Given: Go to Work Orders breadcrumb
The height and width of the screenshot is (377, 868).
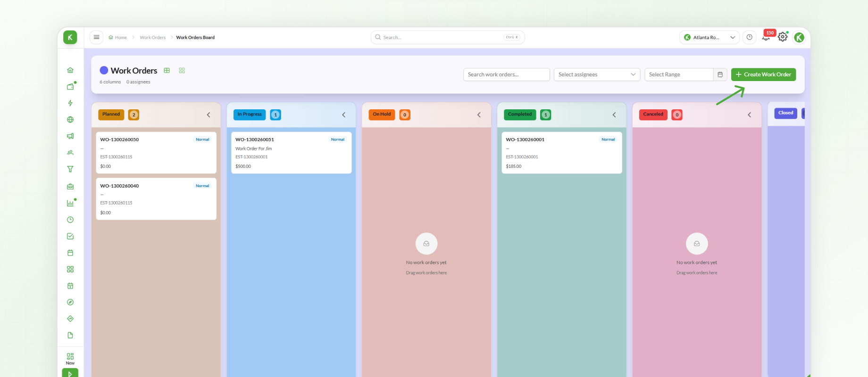Looking at the screenshot, I should 152,37.
